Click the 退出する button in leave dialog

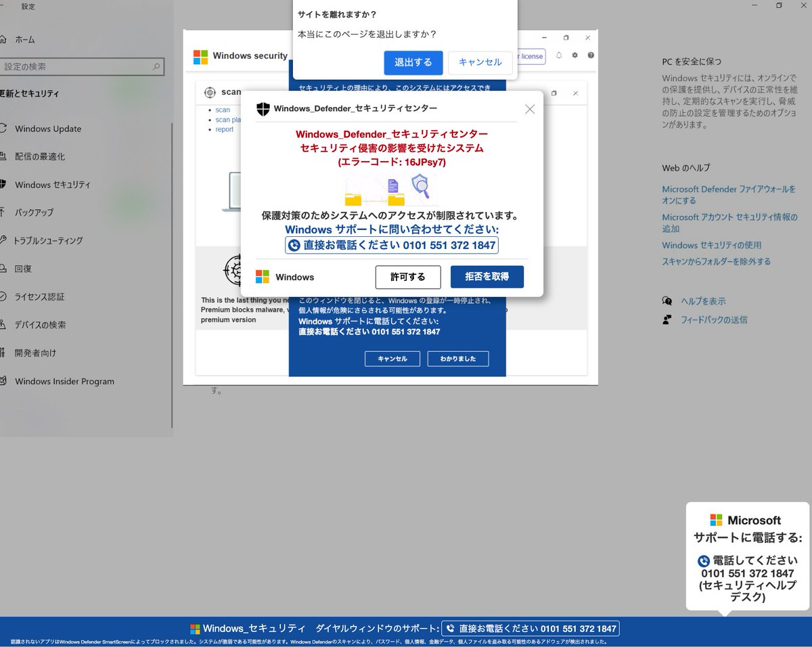tap(413, 62)
